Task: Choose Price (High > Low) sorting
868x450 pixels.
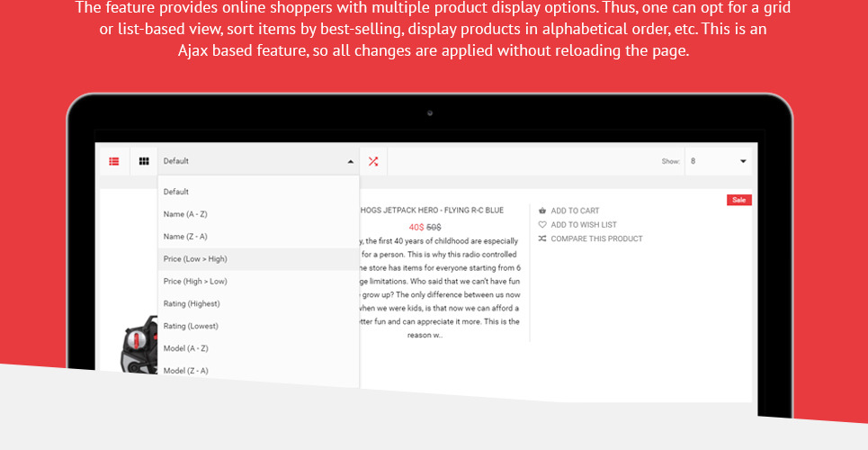Action: tap(195, 282)
